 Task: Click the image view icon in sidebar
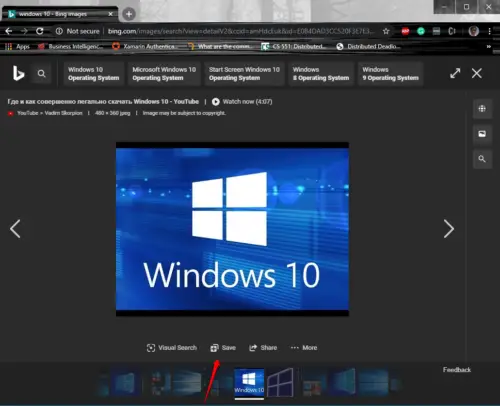point(482,134)
